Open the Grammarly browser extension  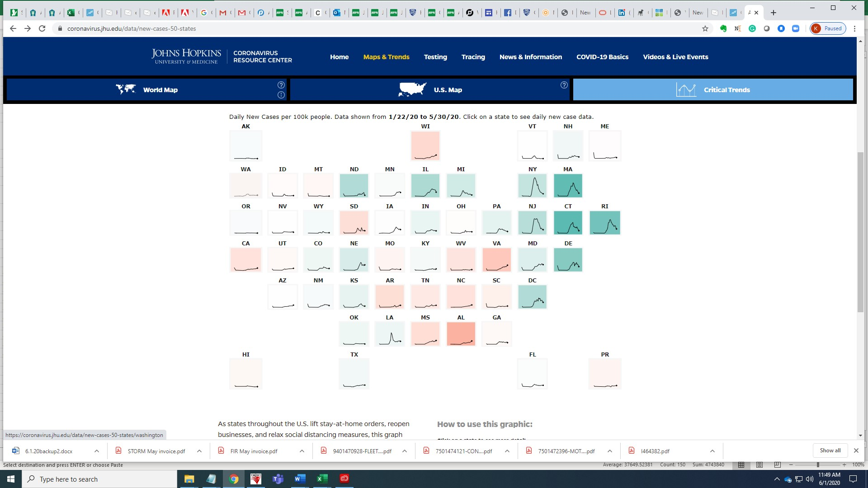pos(752,28)
